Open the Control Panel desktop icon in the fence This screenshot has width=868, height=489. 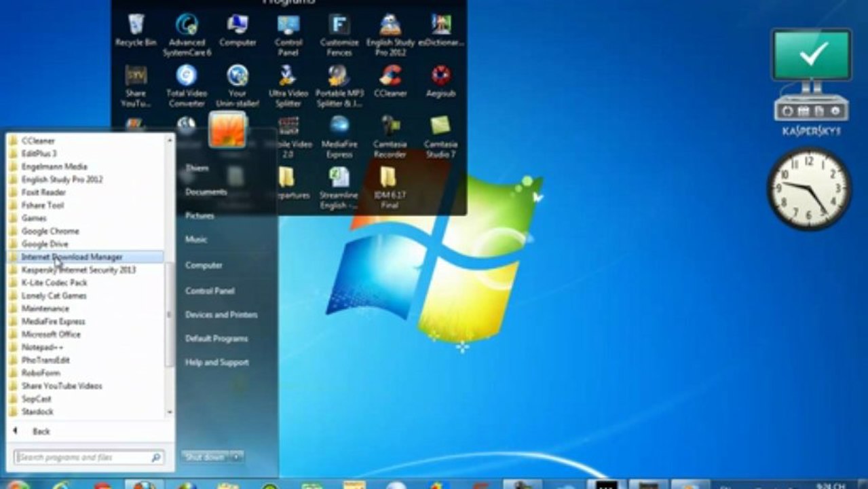coord(288,35)
